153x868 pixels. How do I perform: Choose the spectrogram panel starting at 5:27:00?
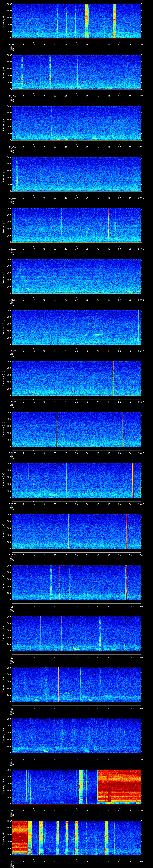coord(76,583)
